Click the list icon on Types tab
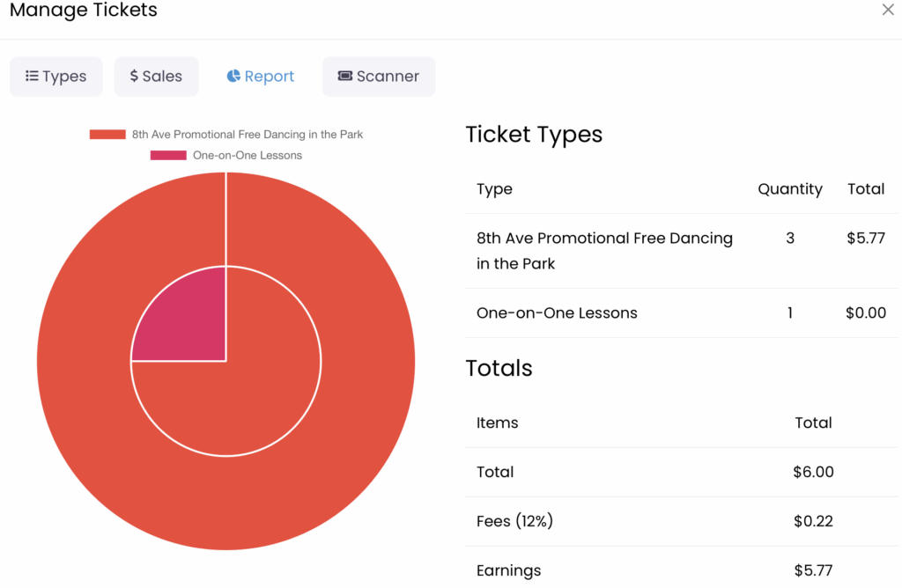The height and width of the screenshot is (588, 902). [x=32, y=77]
